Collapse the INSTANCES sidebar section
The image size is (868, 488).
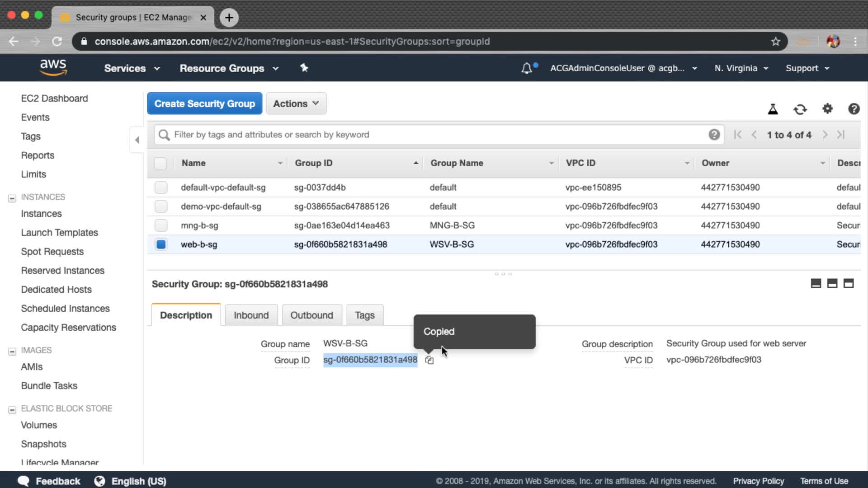12,198
